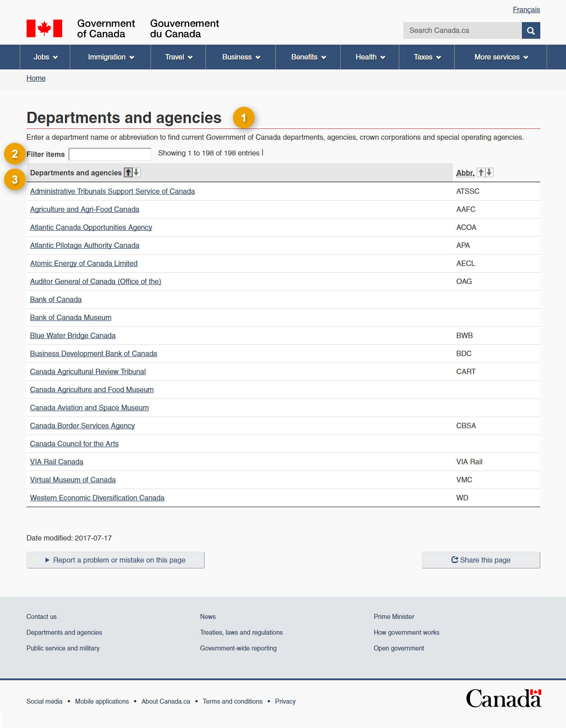566x728 pixels.
Task: Go to Home breadcrumb link
Action: 36,78
